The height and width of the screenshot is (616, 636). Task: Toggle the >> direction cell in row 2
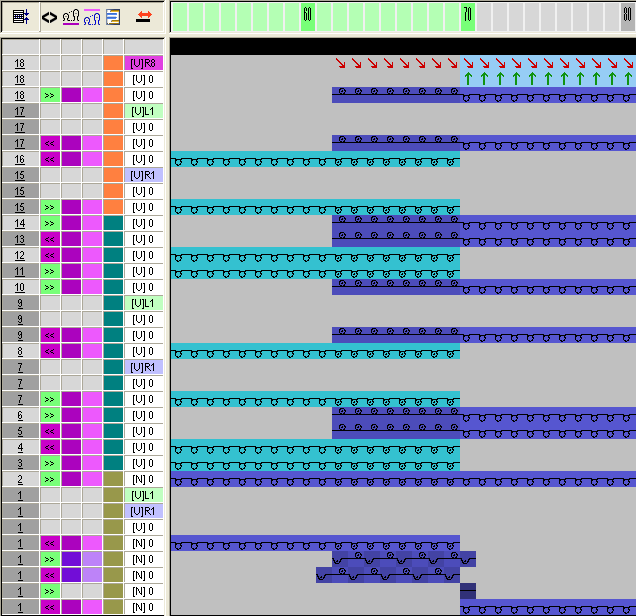50,479
